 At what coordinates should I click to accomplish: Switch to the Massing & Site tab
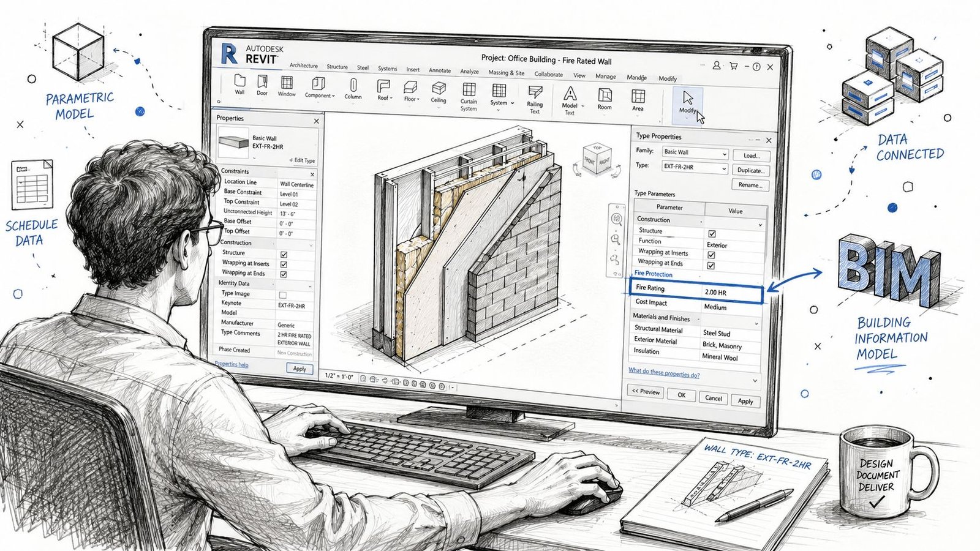pos(507,73)
